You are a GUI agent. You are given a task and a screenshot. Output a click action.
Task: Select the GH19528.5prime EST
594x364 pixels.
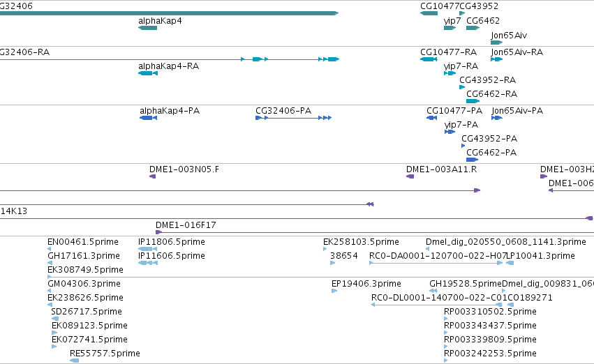tap(433, 291)
